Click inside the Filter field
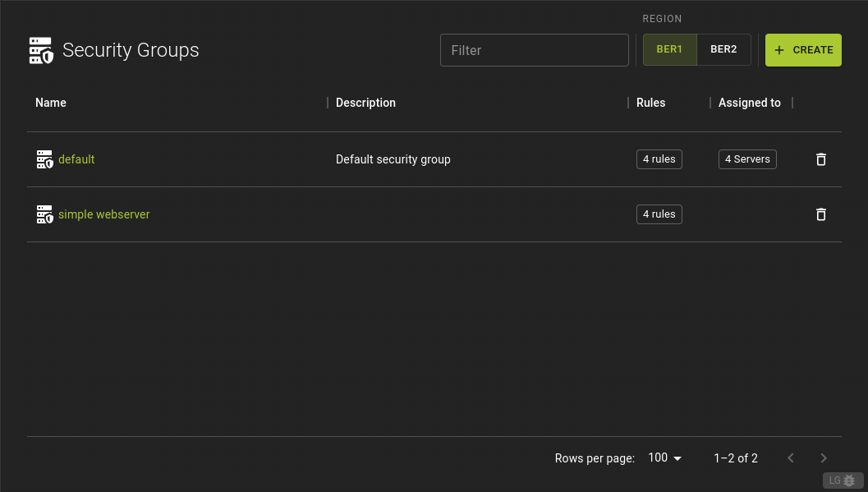Screen dimensions: 868x492 coord(534,50)
